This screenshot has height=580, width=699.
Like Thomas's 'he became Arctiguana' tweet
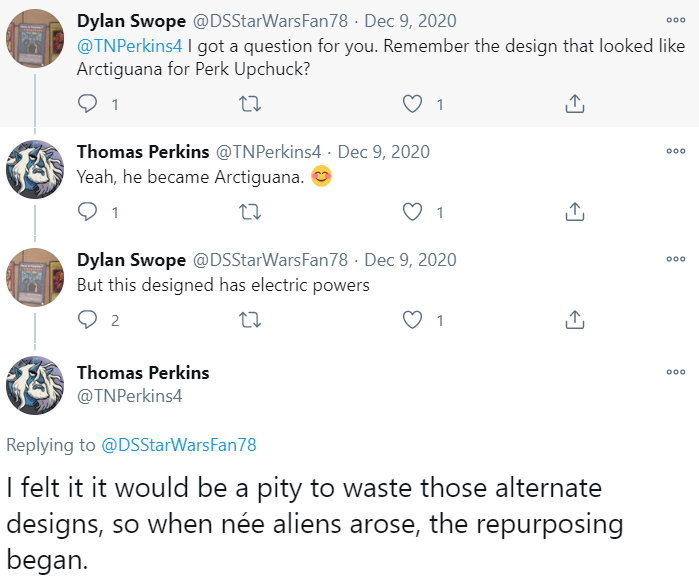point(412,211)
